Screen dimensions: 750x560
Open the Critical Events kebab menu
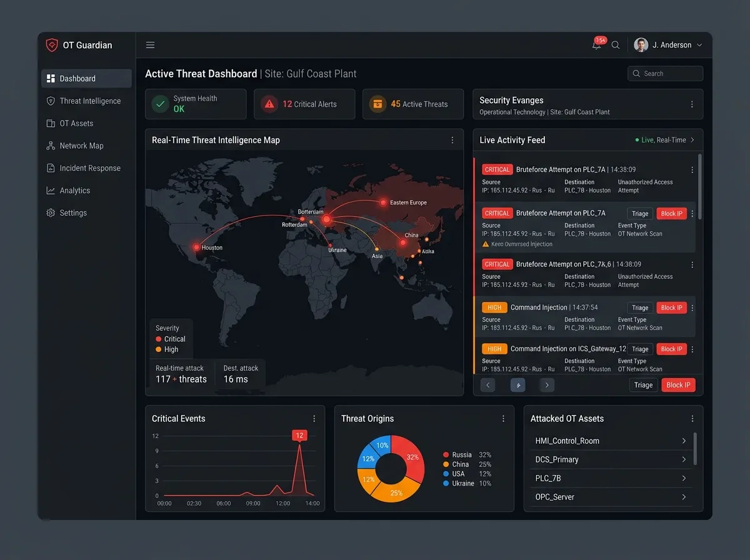coord(314,419)
